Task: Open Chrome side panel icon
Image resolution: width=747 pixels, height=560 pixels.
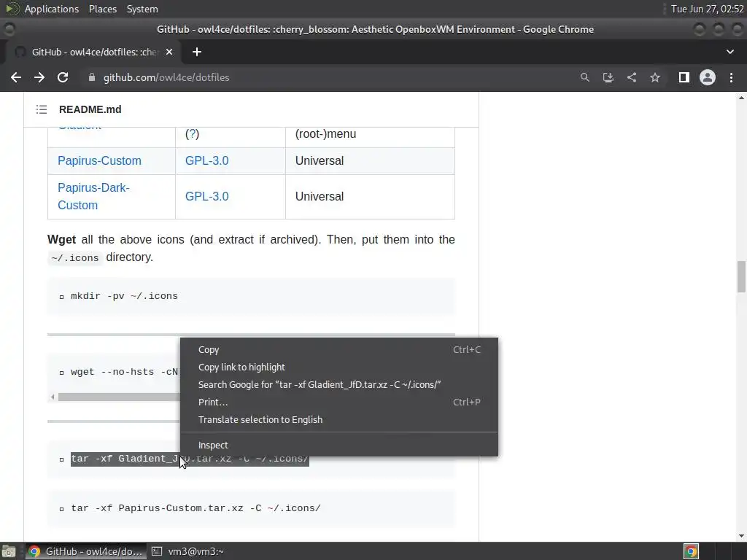Action: (x=684, y=77)
